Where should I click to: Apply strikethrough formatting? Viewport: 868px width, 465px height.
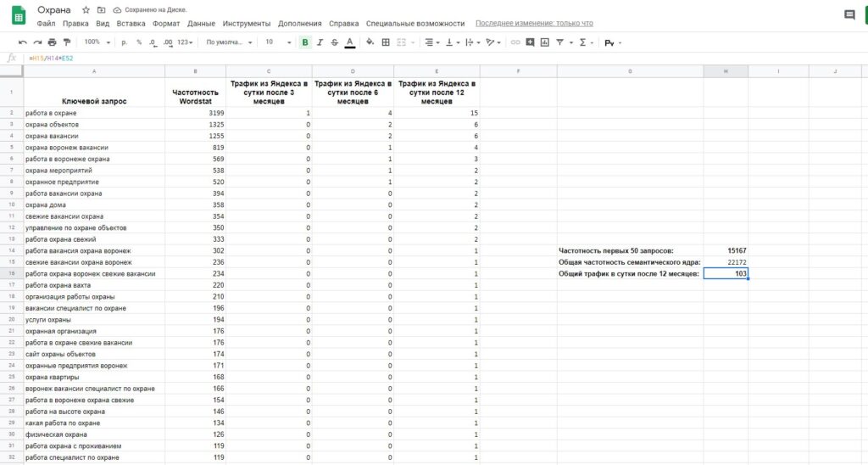[334, 42]
